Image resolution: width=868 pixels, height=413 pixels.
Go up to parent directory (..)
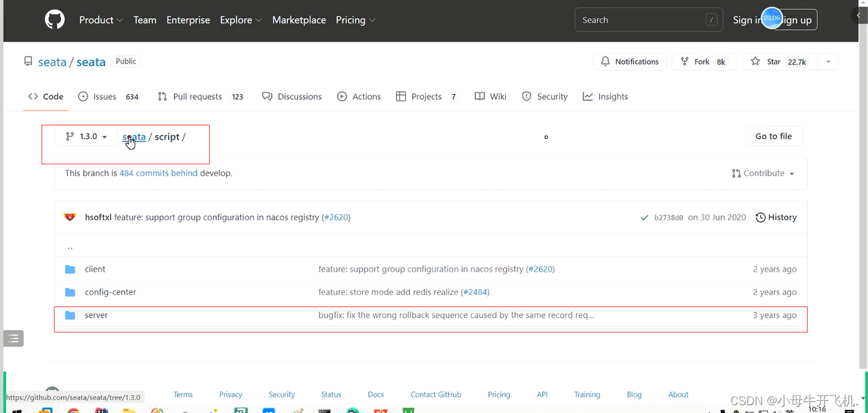coord(70,247)
